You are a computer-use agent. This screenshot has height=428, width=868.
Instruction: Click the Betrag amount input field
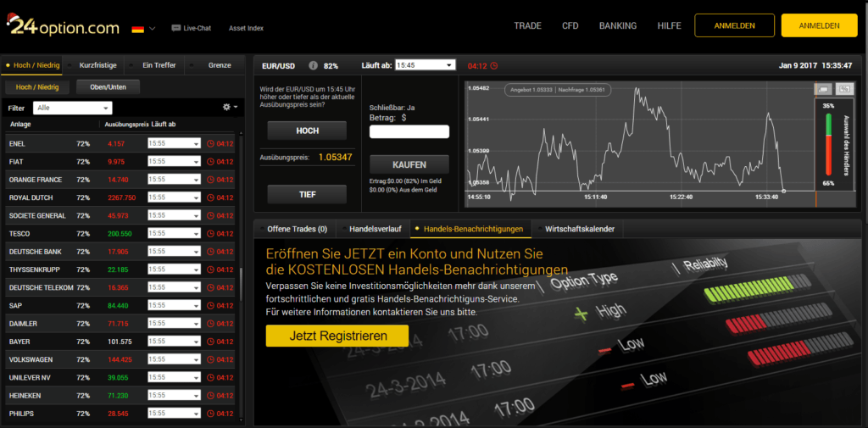(x=409, y=131)
